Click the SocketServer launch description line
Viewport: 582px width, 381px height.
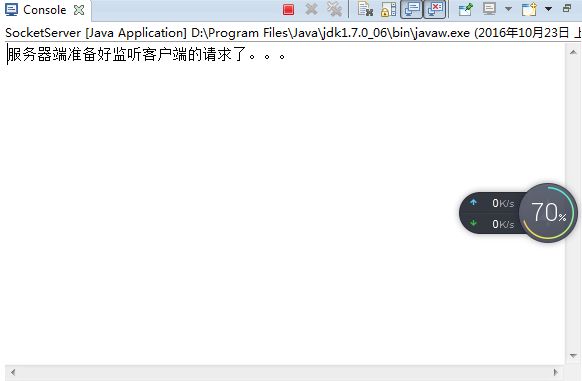click(293, 33)
